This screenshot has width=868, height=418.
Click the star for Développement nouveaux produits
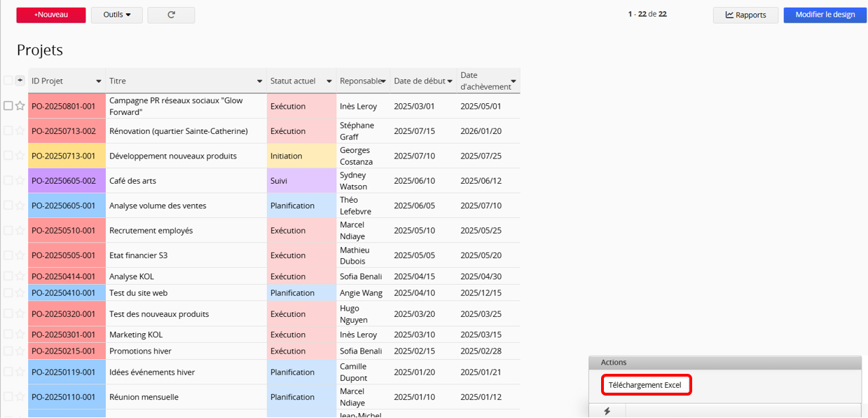[20, 156]
